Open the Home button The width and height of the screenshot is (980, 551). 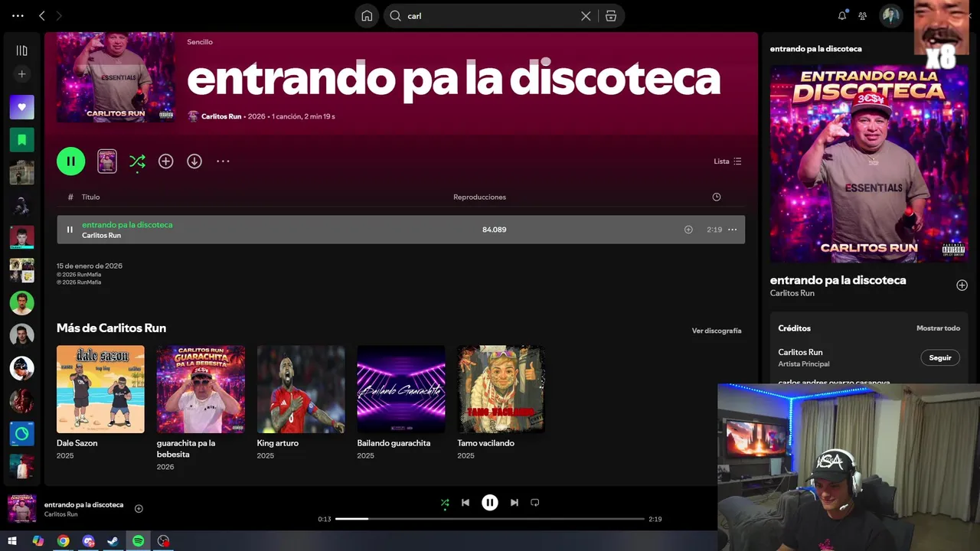click(x=367, y=15)
